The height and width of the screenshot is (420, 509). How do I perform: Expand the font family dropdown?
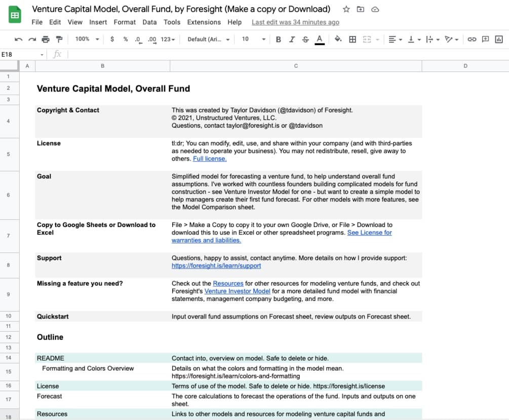(208, 39)
